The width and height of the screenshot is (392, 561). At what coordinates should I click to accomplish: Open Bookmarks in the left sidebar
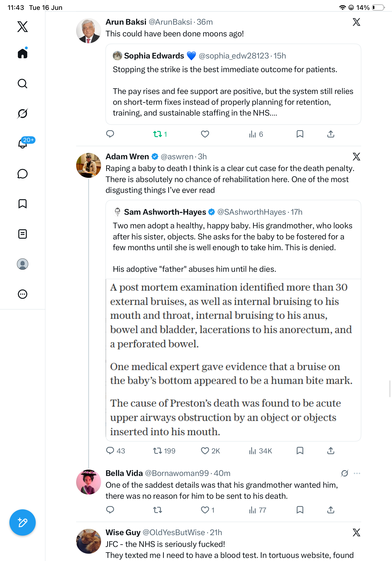pyautogui.click(x=23, y=204)
